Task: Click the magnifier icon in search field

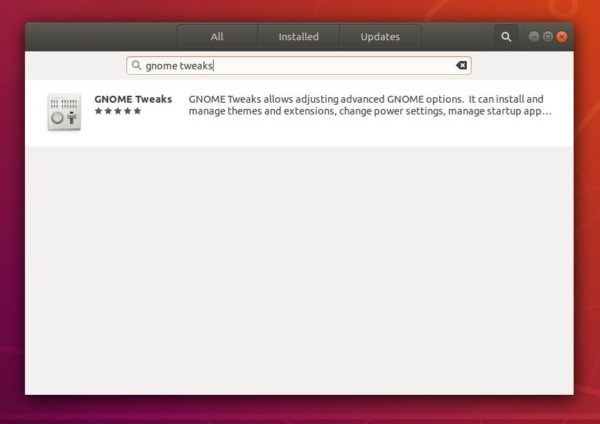Action: [x=136, y=65]
